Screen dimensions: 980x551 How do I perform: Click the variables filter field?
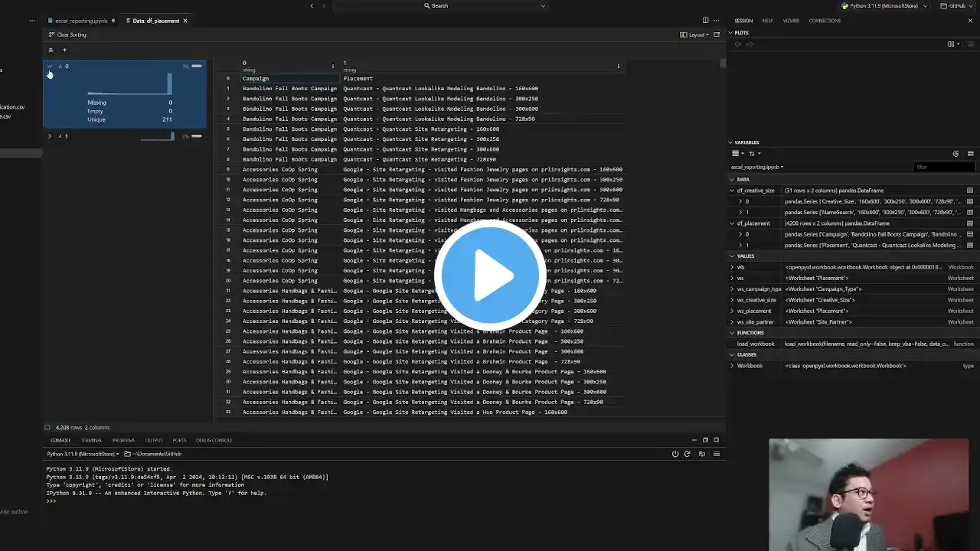pyautogui.click(x=945, y=167)
